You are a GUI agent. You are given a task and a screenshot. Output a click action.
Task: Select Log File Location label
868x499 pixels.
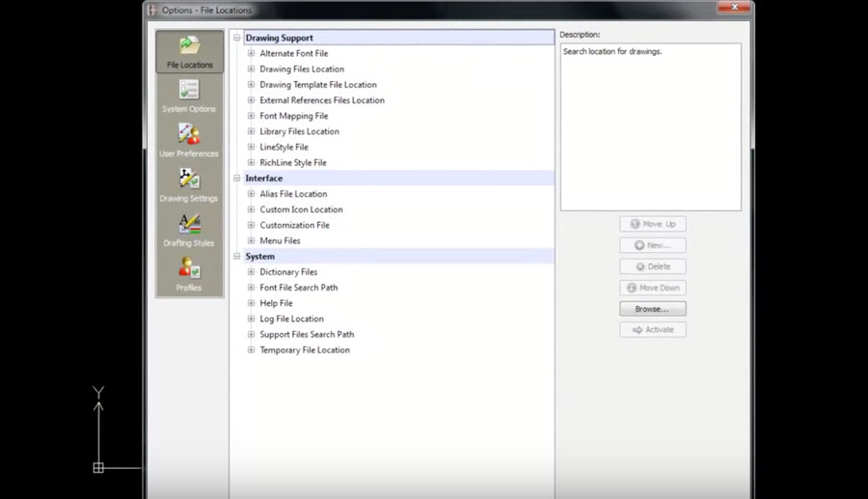pyautogui.click(x=291, y=319)
